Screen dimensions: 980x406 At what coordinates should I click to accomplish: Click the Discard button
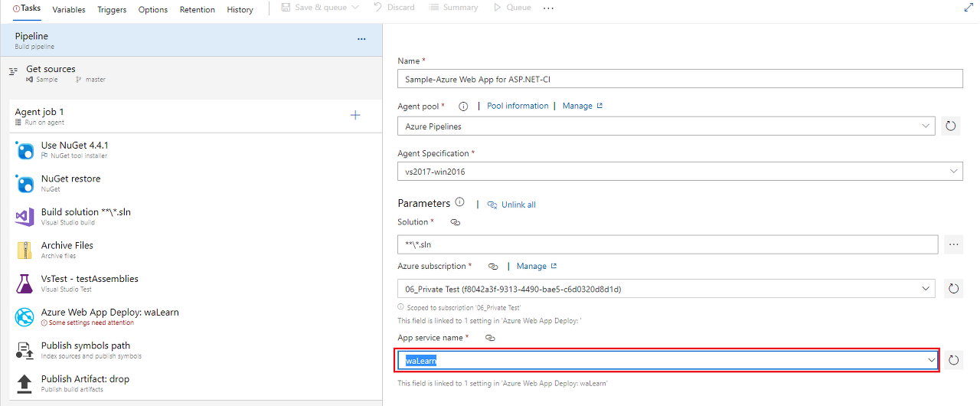point(394,8)
